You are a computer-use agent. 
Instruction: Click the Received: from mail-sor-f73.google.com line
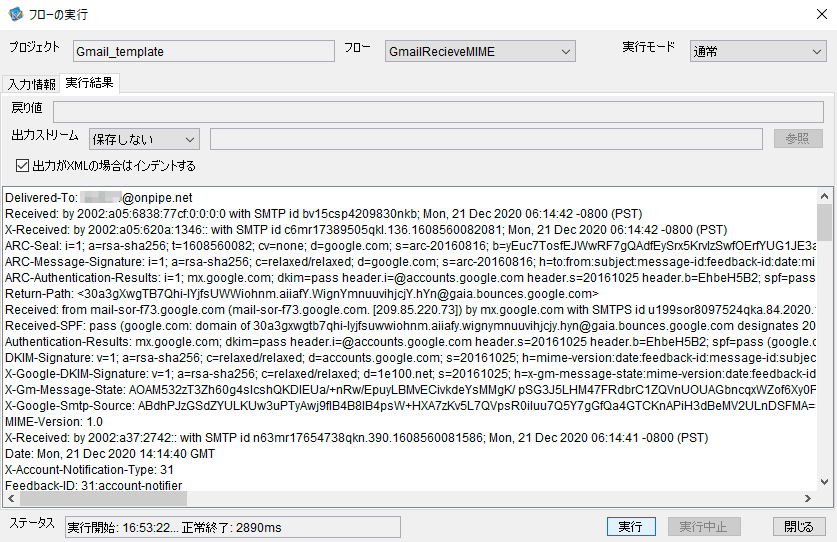[410, 310]
